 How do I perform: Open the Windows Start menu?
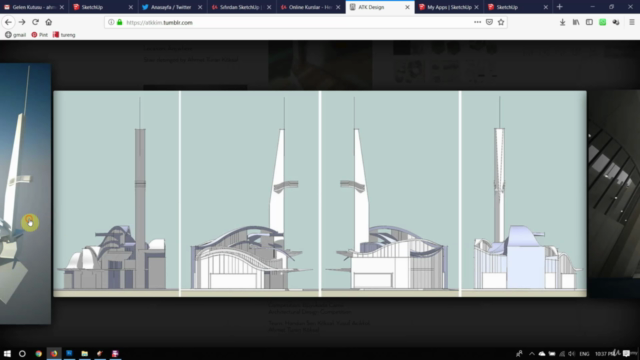(7, 353)
